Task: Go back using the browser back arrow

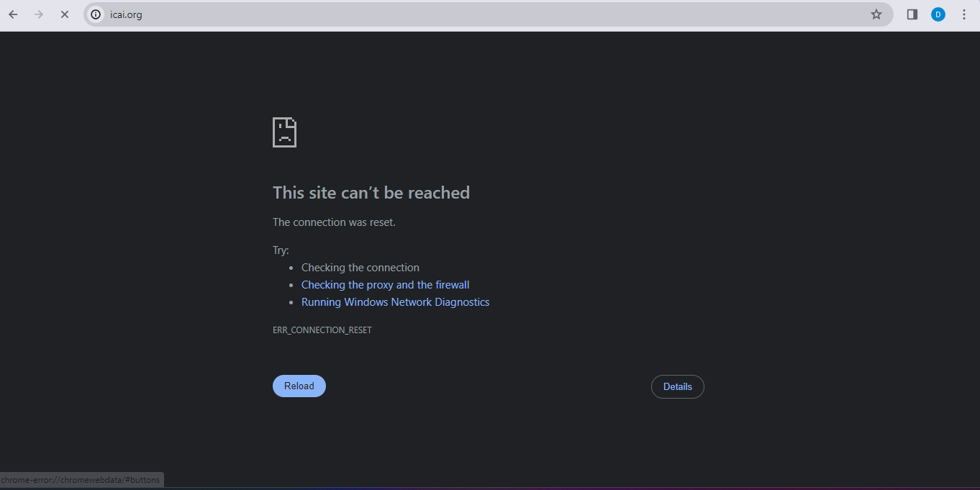Action: coord(13,14)
